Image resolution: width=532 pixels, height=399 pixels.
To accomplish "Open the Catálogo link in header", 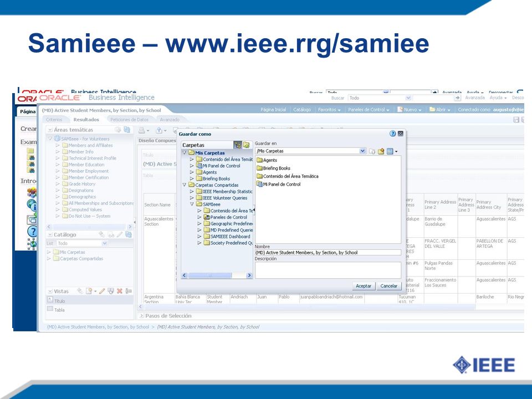I will point(302,110).
